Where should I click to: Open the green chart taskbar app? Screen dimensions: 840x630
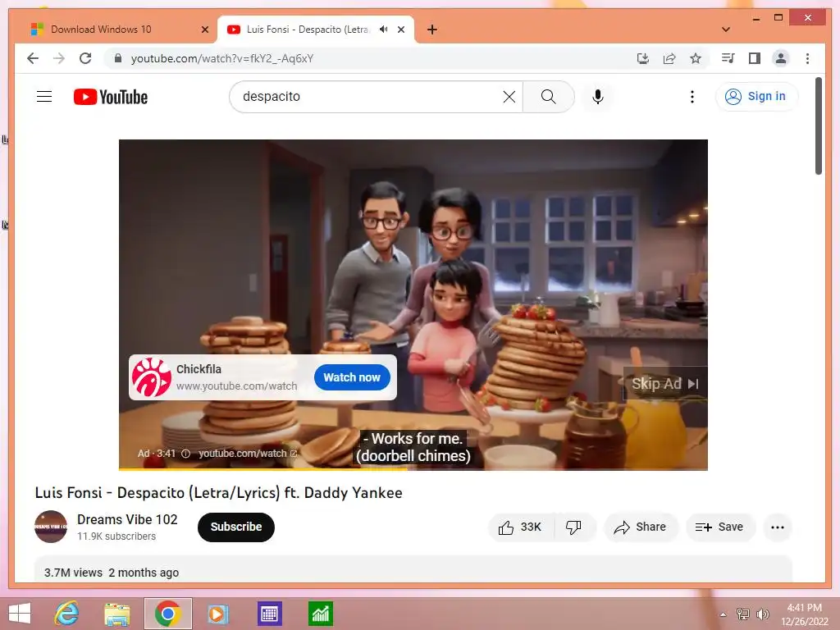[x=321, y=614]
